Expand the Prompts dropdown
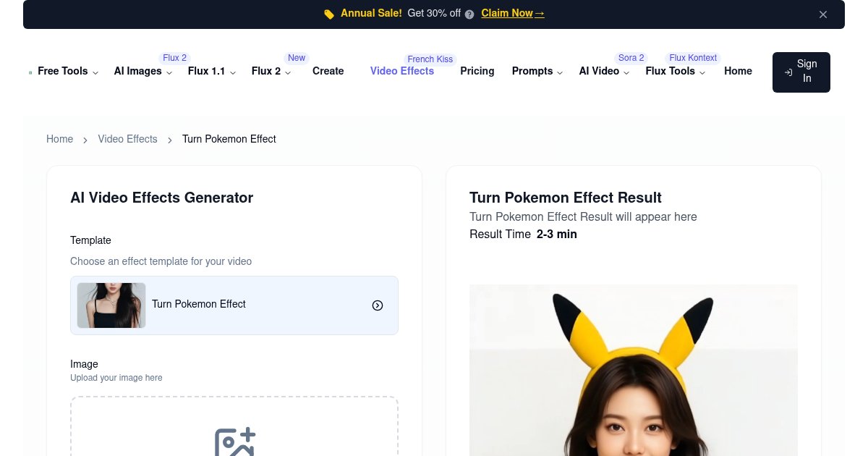Screen dimensions: 868x456 coord(537,71)
